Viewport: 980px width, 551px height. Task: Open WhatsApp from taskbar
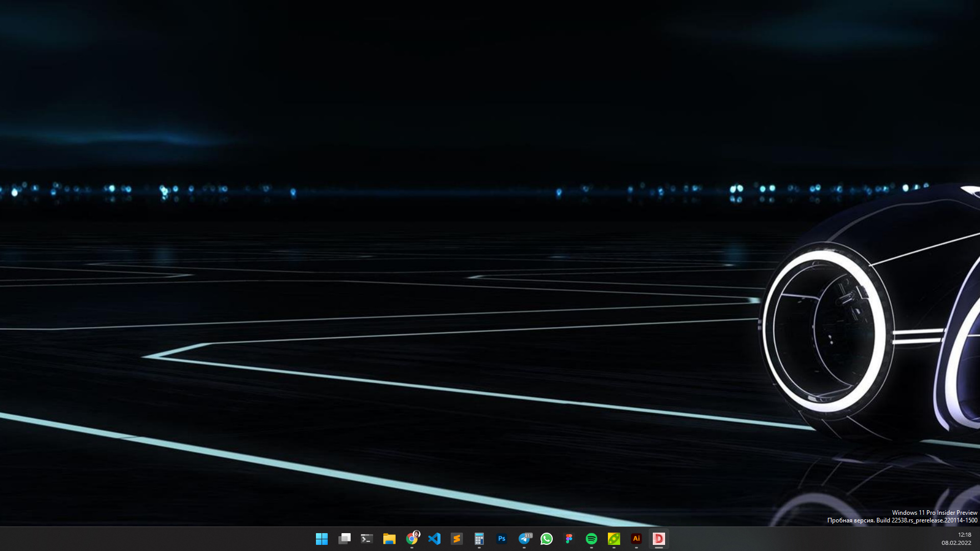(x=547, y=539)
